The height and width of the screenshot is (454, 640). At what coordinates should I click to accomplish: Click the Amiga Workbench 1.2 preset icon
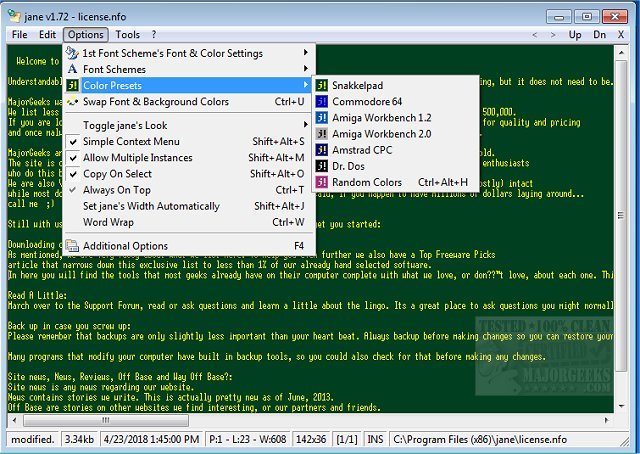[322, 118]
